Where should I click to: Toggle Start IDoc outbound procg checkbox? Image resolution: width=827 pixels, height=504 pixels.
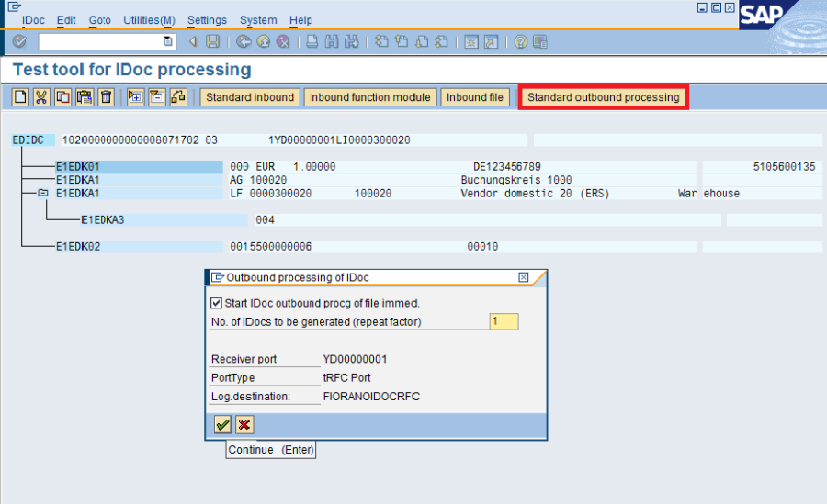point(216,303)
